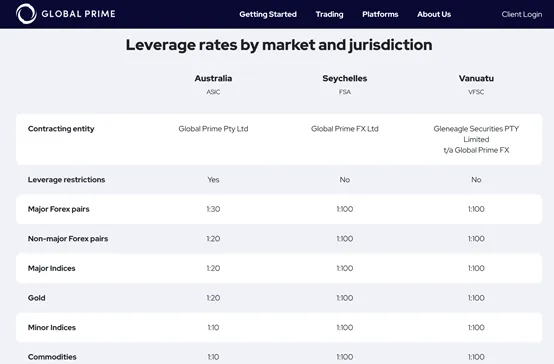Screen dimensions: 554x364
Task: Click the Australia Gold 1:20 value
Action: click(213, 298)
